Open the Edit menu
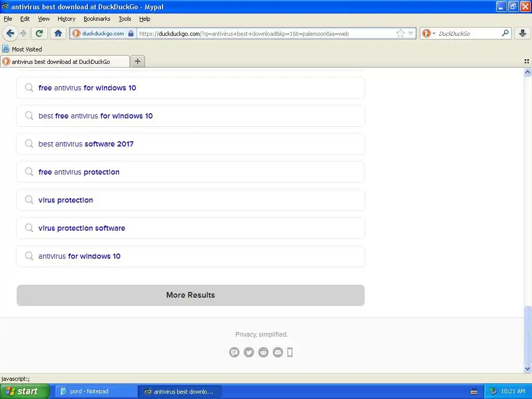Viewport: 532px width, 399px height. [25, 19]
